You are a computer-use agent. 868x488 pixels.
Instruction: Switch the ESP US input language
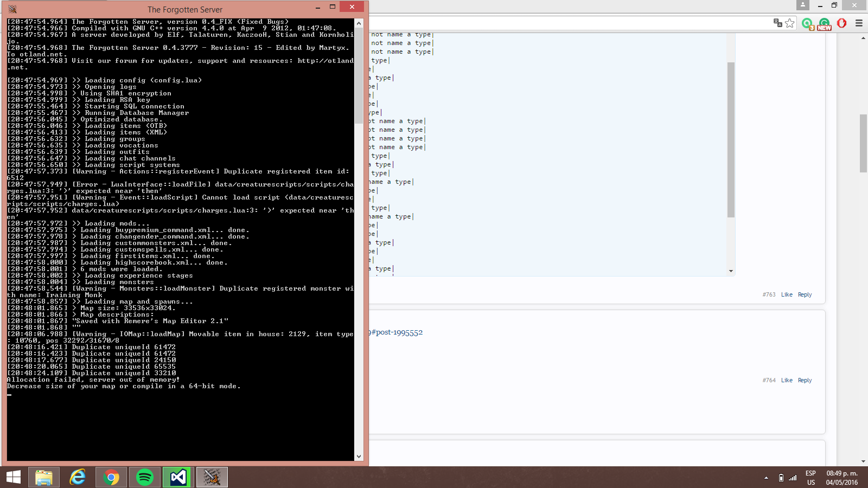(811, 478)
